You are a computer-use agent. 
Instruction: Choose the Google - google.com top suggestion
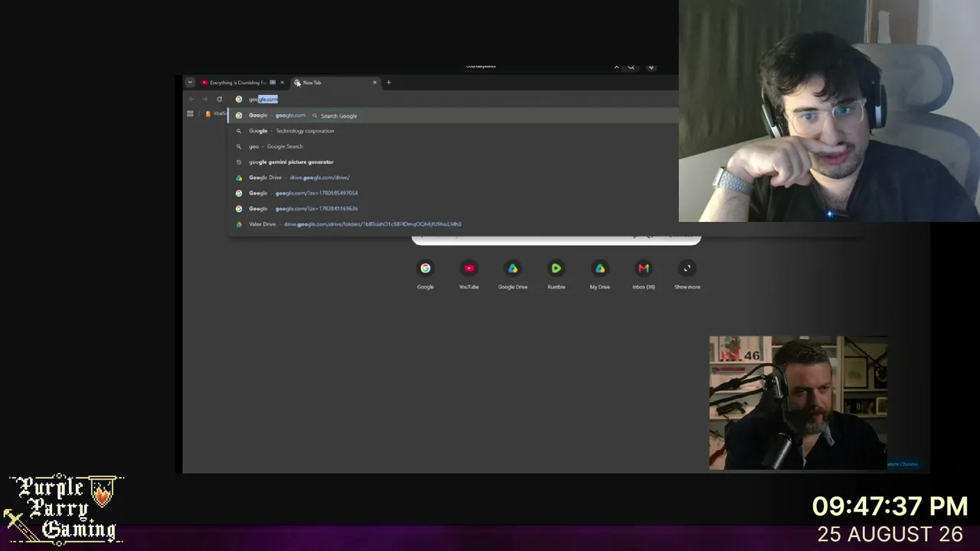[x=453, y=116]
